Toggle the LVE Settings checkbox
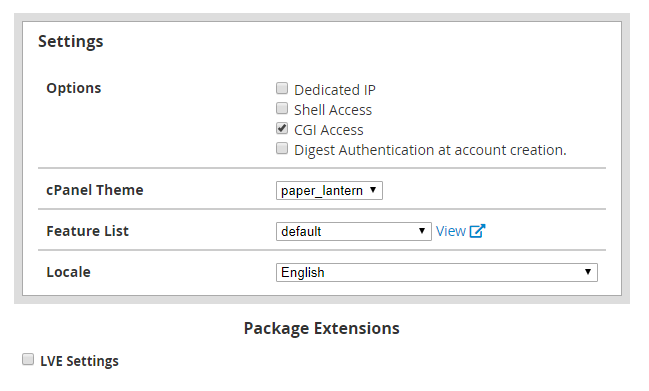The image size is (649, 391). pyautogui.click(x=28, y=359)
